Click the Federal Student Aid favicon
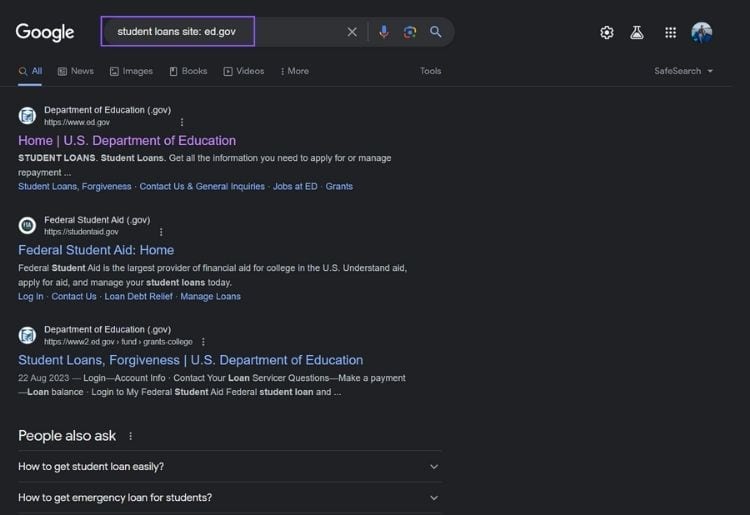Viewport: 750px width, 515px height. [x=27, y=225]
